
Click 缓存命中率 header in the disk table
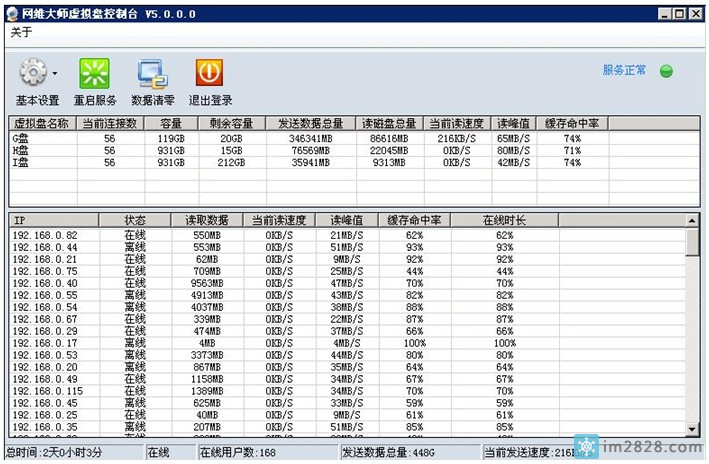(x=572, y=123)
